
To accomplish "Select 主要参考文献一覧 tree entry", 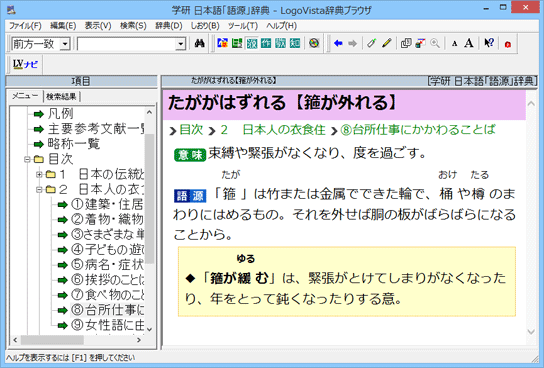I will pyautogui.click(x=96, y=129).
